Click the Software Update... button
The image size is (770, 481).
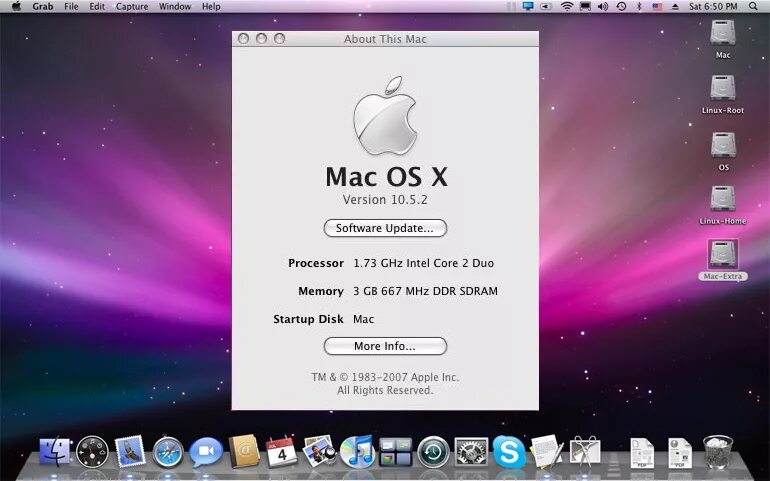coord(385,228)
